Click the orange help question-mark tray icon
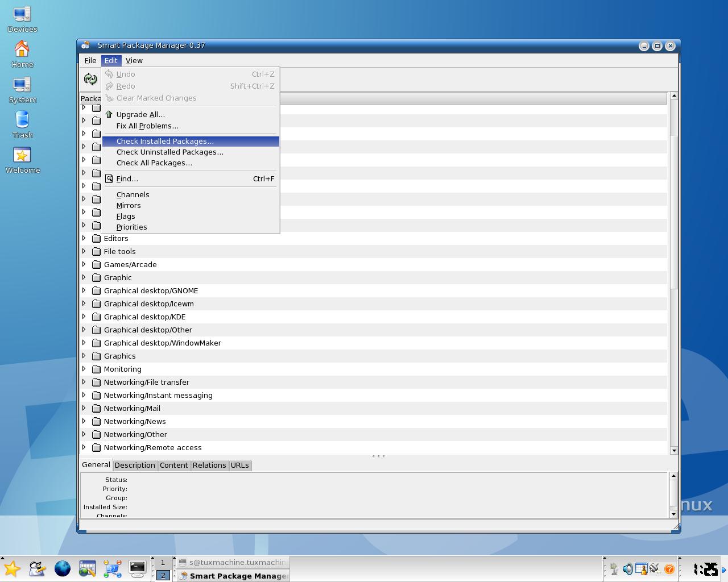 pyautogui.click(x=669, y=569)
